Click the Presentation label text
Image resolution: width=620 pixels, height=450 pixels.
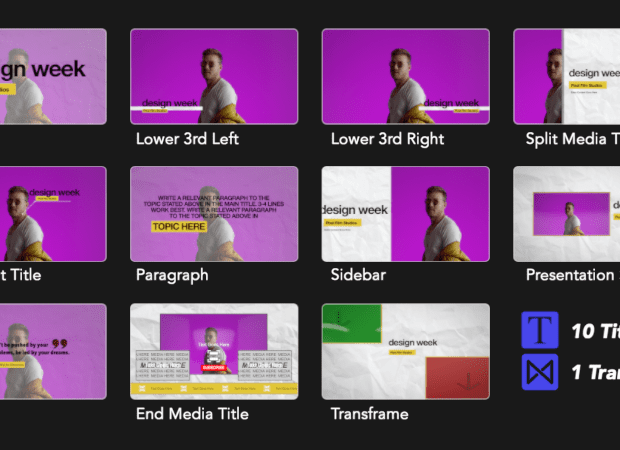pyautogui.click(x=573, y=275)
